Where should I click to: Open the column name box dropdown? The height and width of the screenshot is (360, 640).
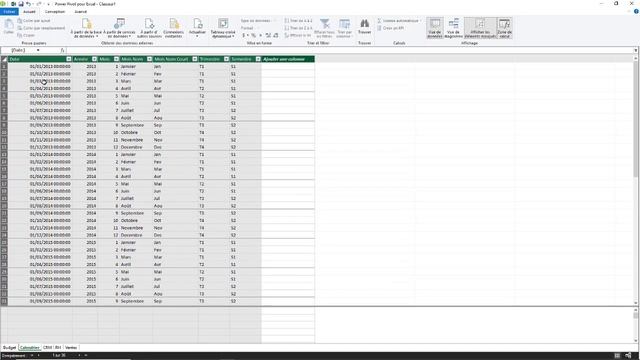point(38,50)
